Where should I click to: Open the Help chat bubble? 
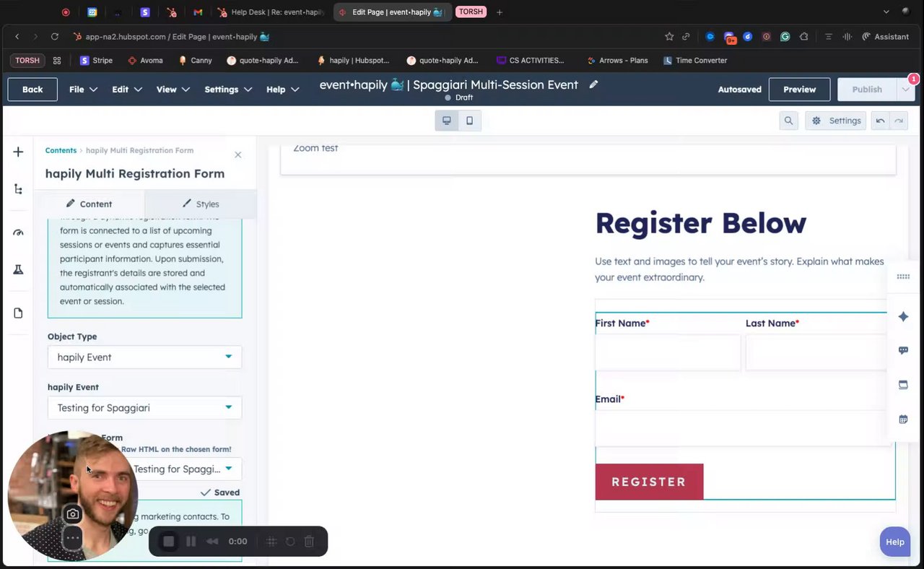[895, 542]
